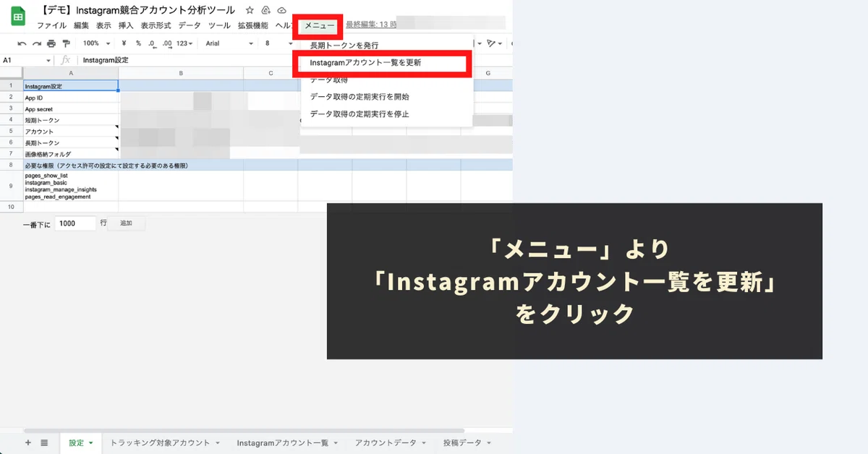Click the メニュー custom menu
This screenshot has width=868, height=454.
(x=319, y=25)
